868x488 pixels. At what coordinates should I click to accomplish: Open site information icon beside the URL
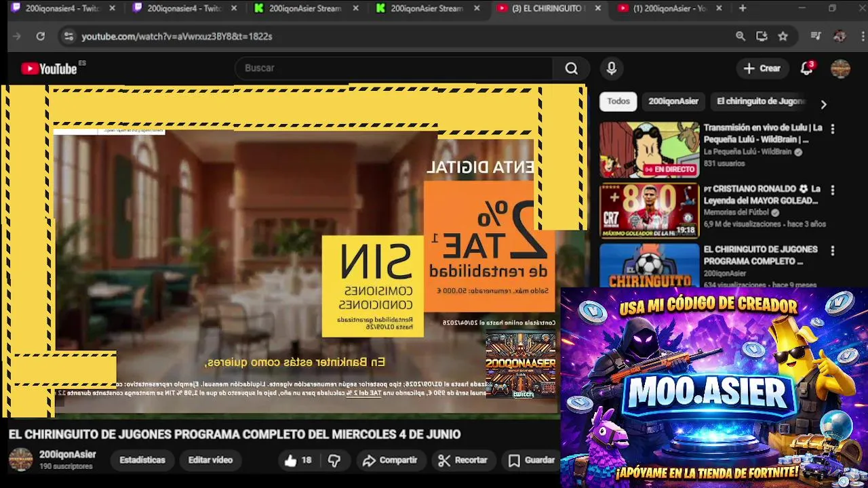coord(68,36)
